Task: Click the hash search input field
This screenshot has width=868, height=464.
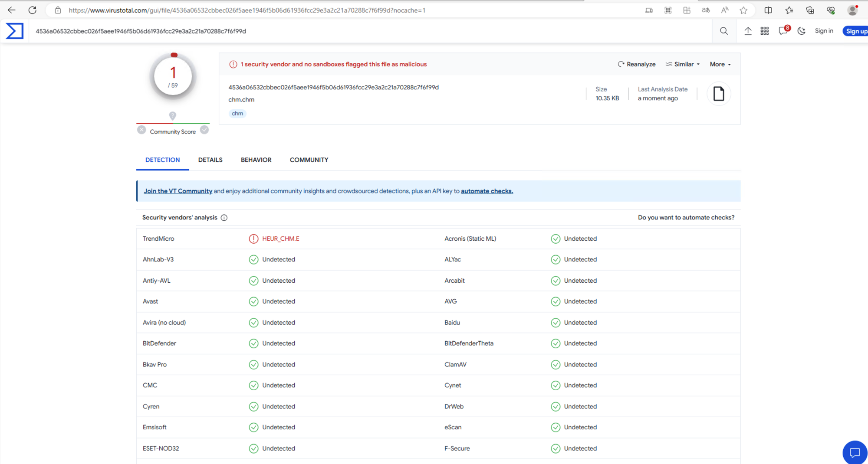Action: tap(347, 31)
